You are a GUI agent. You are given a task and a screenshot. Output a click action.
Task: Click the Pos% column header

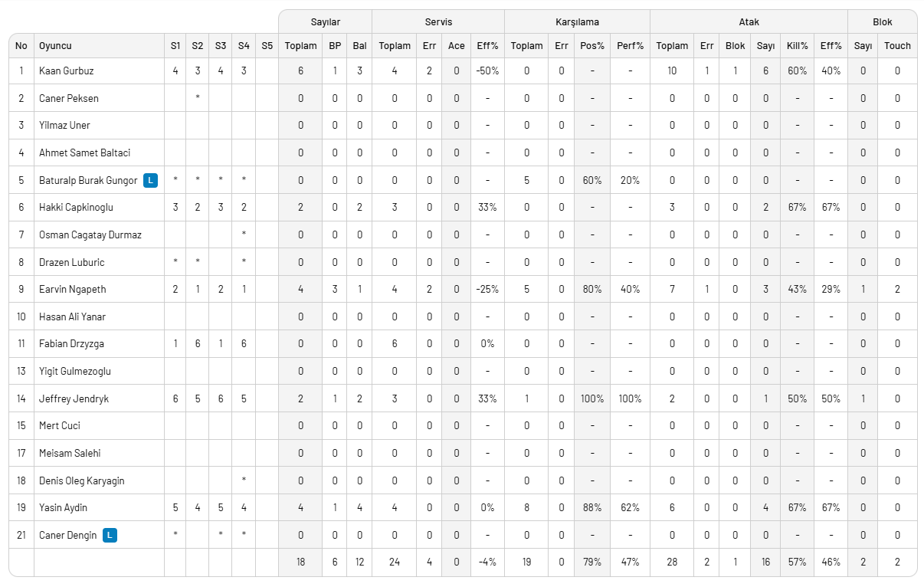pyautogui.click(x=591, y=46)
